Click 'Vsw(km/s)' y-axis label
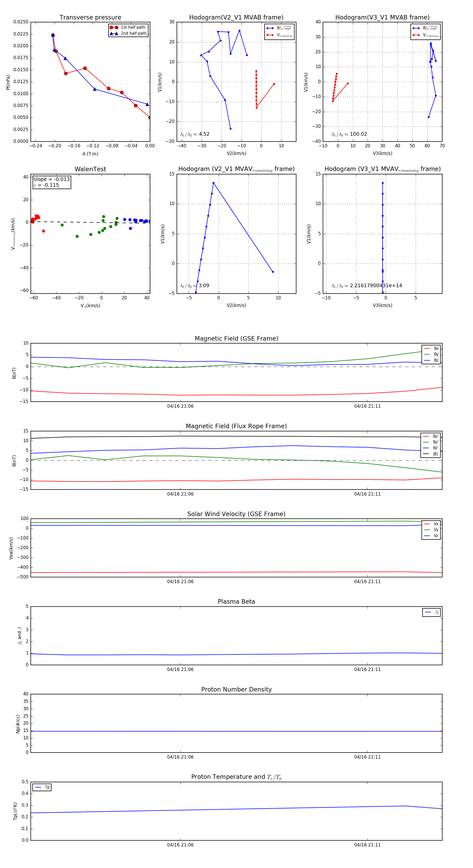Screen dimensions: 473x868 point(11,548)
